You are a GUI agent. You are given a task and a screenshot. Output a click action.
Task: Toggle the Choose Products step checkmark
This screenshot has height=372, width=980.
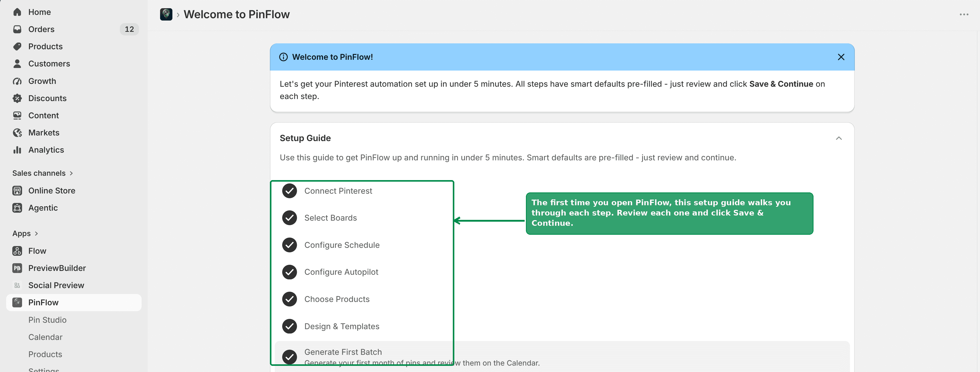point(290,299)
